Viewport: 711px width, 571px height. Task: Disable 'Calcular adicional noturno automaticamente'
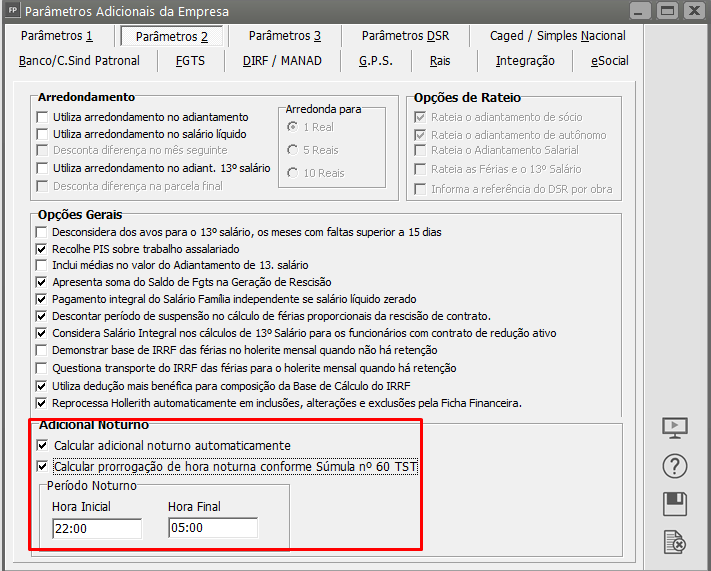(42, 445)
